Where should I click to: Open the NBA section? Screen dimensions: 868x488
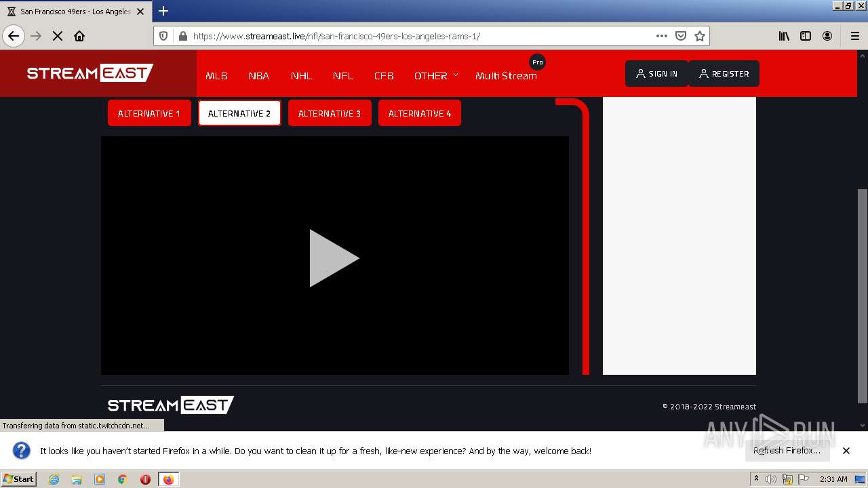click(x=258, y=75)
